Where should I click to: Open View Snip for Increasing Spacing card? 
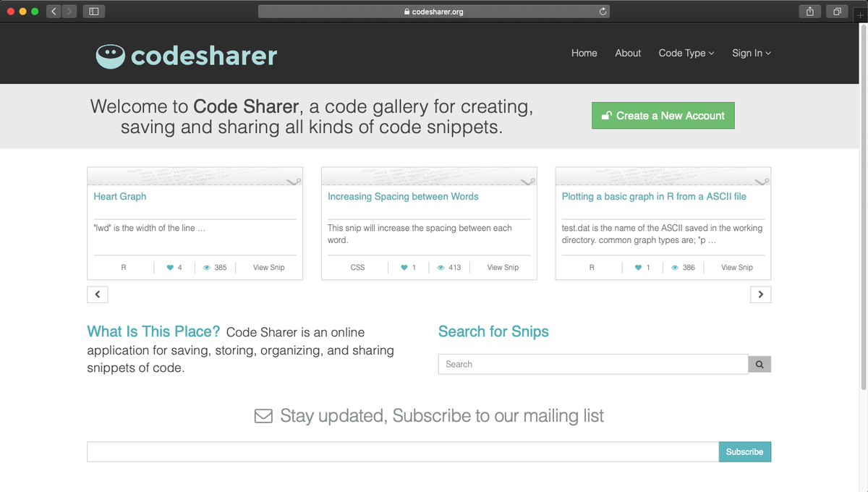coord(503,268)
